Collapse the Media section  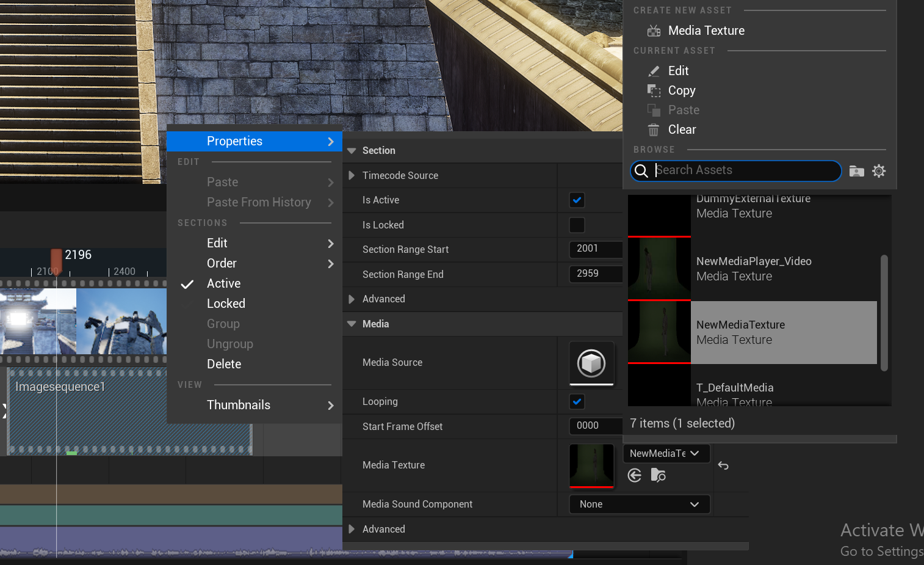(x=352, y=324)
